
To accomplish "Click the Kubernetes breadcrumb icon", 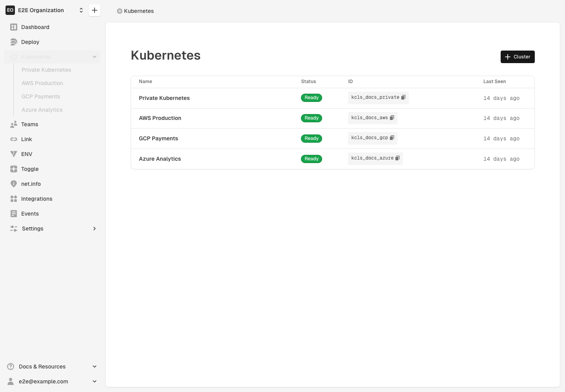I will point(120,11).
